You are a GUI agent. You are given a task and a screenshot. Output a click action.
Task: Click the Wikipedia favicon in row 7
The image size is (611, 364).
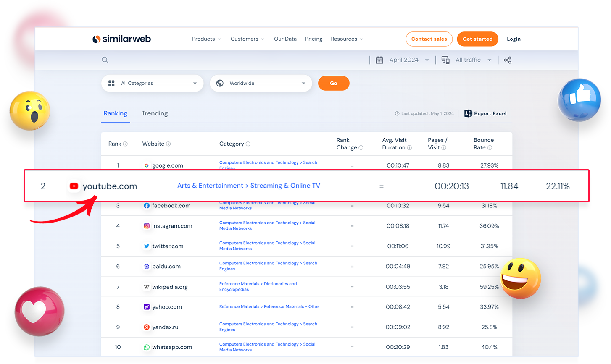pyautogui.click(x=147, y=287)
